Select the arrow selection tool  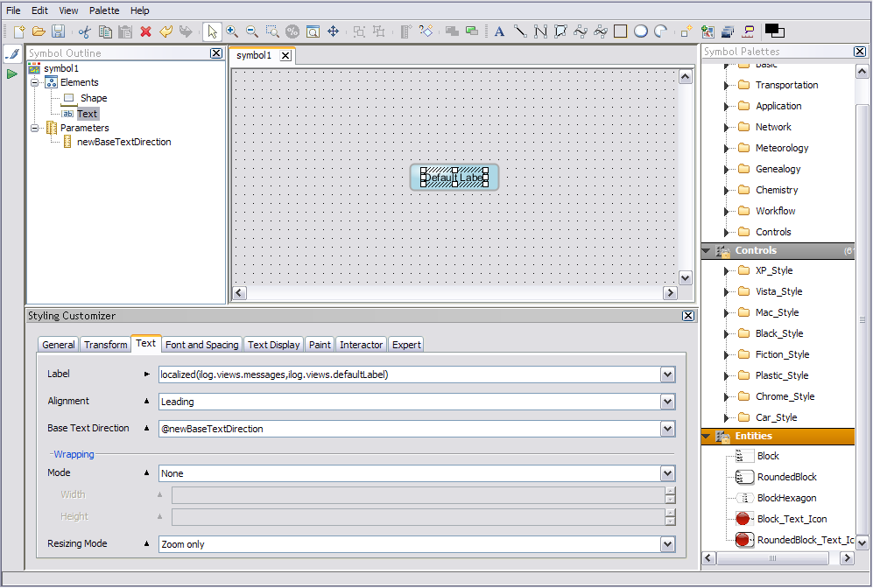[212, 31]
